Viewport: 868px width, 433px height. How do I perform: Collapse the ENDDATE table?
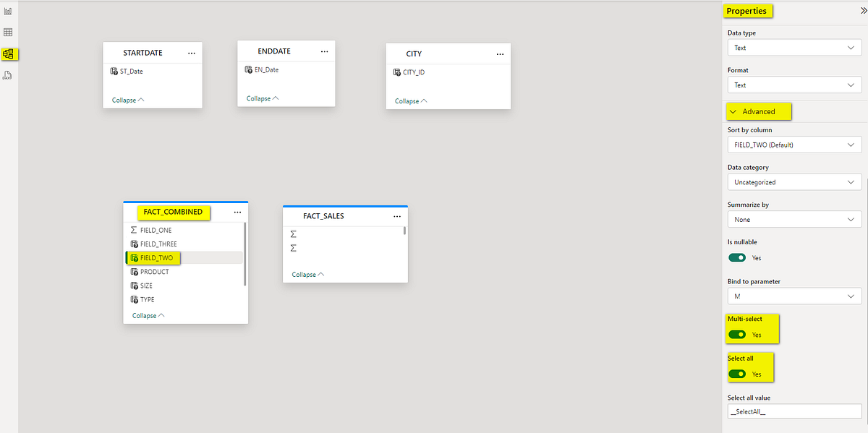(260, 98)
